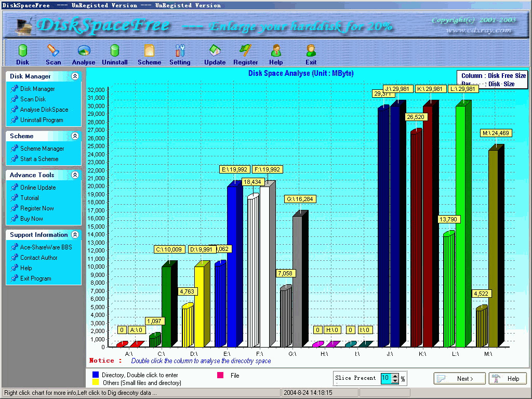Select Scan Disk in sidebar
Image resolution: width=532 pixels, height=399 pixels.
[x=33, y=99]
